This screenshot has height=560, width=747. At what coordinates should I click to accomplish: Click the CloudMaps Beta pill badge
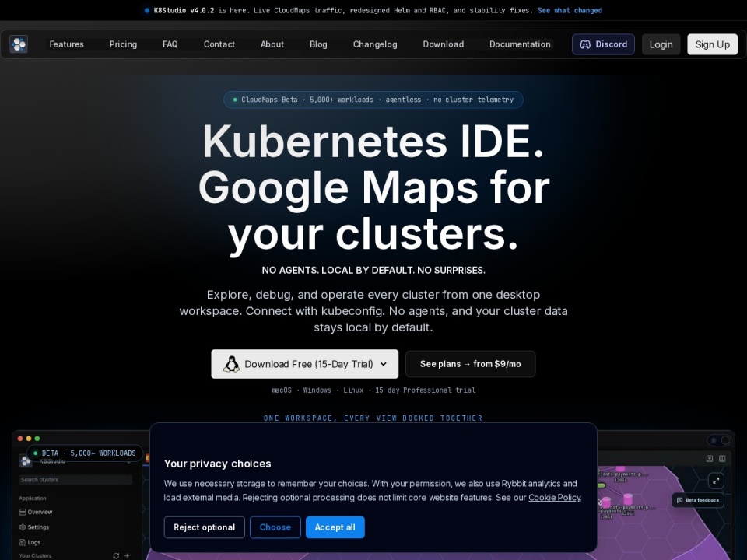click(x=373, y=100)
